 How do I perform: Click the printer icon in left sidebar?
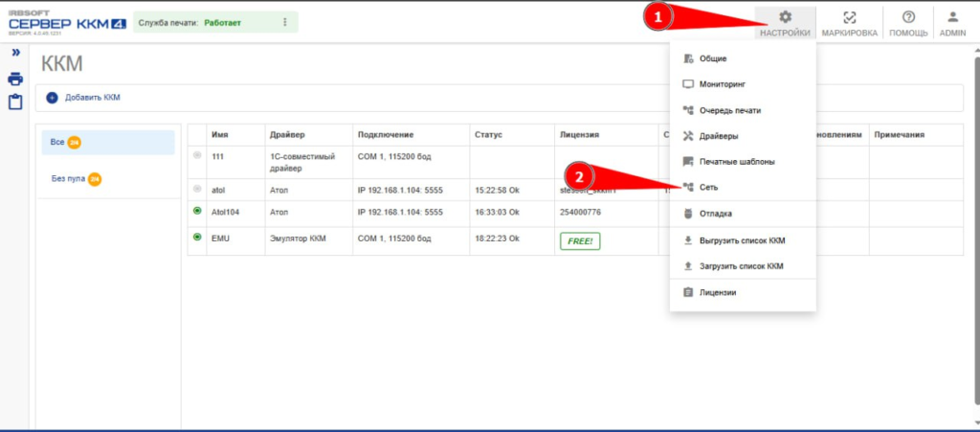15,79
